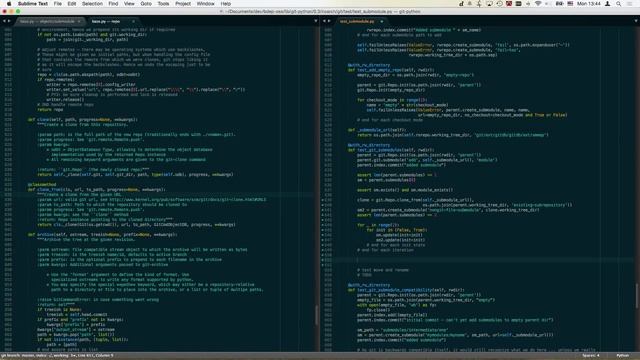Image resolution: width=640 pixels, height=360 pixels.
Task: Click the volume icon in menu bar
Action: [528, 4]
